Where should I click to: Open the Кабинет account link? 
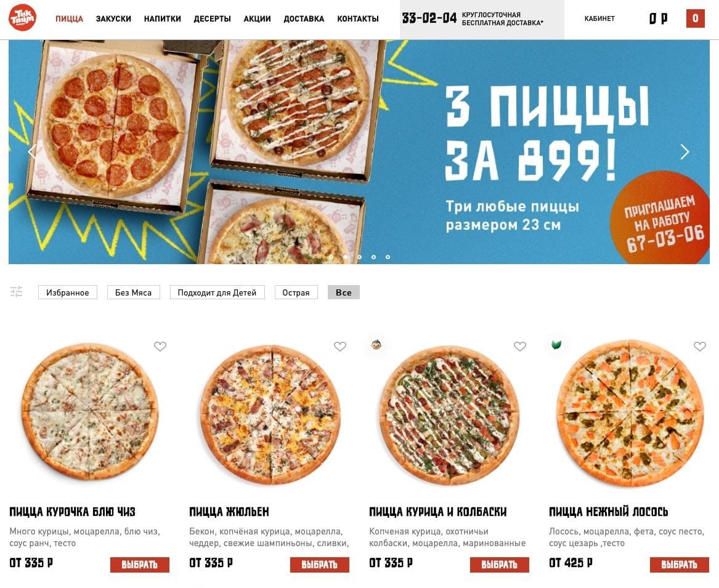click(599, 18)
